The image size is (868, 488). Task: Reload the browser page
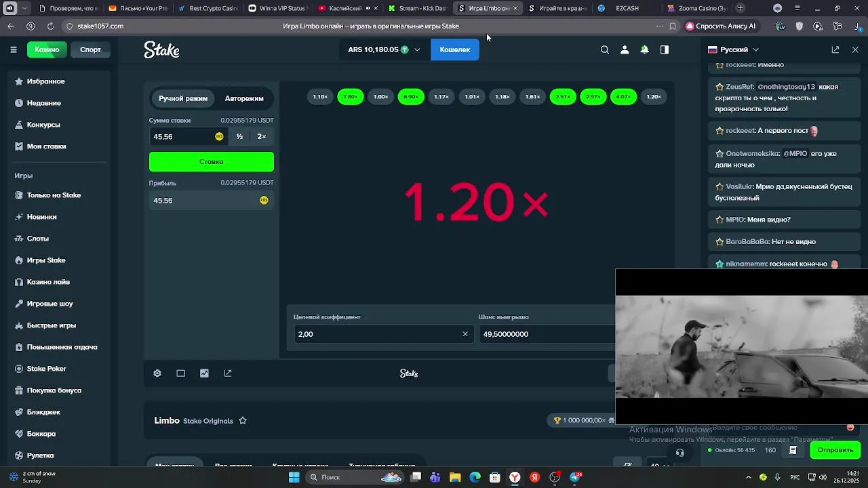point(50,26)
